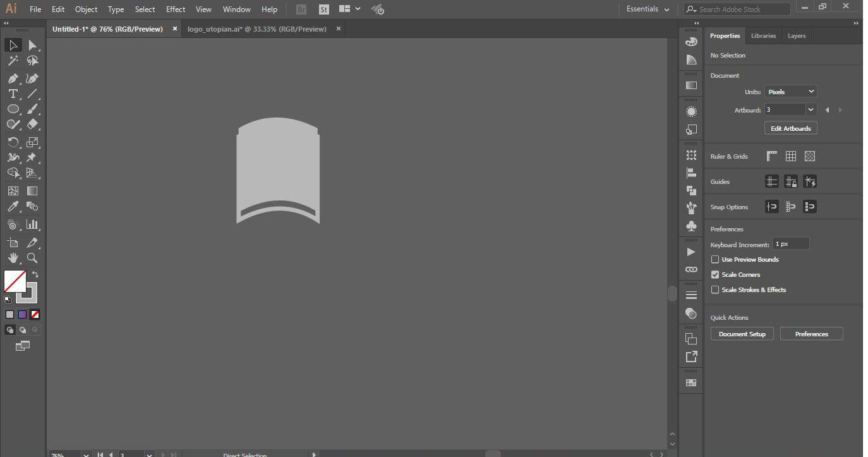Select the Column Graph tool

[x=32, y=224]
